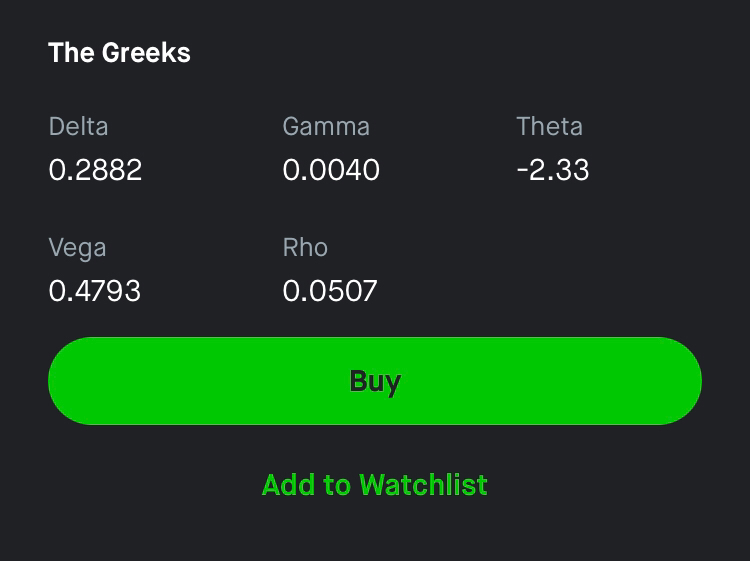This screenshot has width=750, height=561.
Task: Pick the -2.33 reading beneath Theta
Action: [x=553, y=170]
